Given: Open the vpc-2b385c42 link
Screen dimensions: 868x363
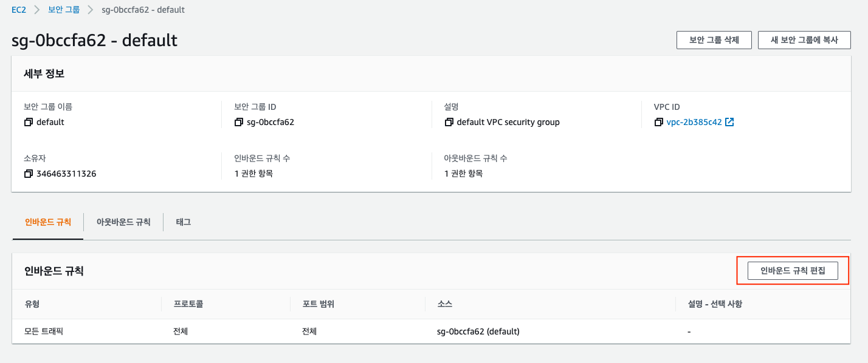Looking at the screenshot, I should [694, 122].
